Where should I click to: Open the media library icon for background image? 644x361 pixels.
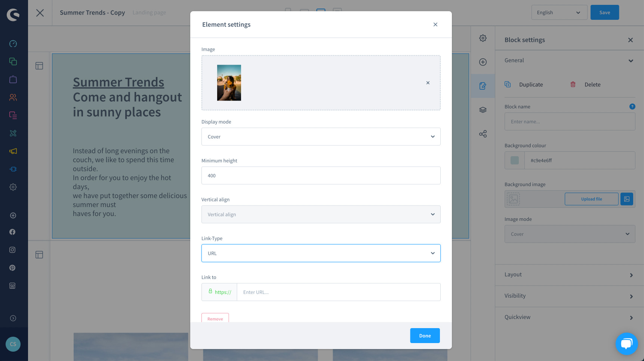pyautogui.click(x=627, y=199)
